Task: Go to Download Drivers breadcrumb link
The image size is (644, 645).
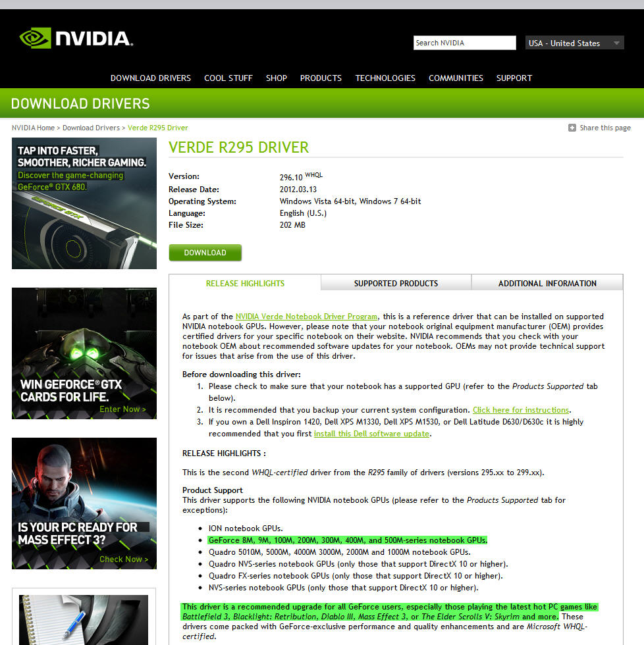Action: (91, 128)
